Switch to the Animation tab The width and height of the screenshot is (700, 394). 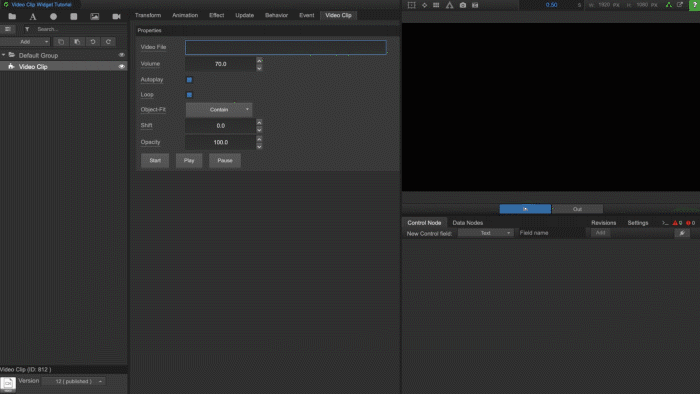185,15
